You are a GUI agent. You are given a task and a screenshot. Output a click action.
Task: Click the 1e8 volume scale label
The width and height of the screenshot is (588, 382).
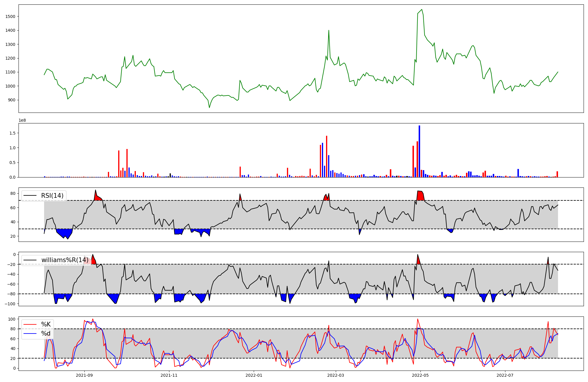(22, 120)
